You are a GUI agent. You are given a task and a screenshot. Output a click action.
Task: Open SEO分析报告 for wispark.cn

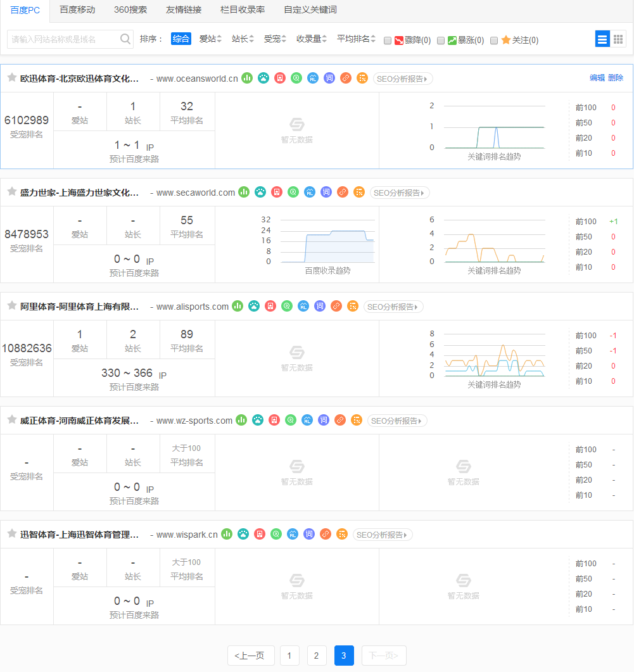point(383,535)
